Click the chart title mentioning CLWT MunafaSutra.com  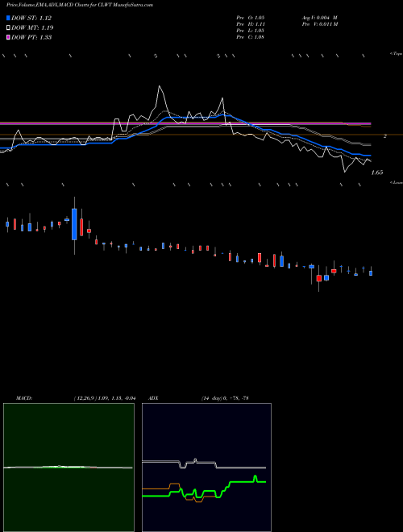coord(79,5)
